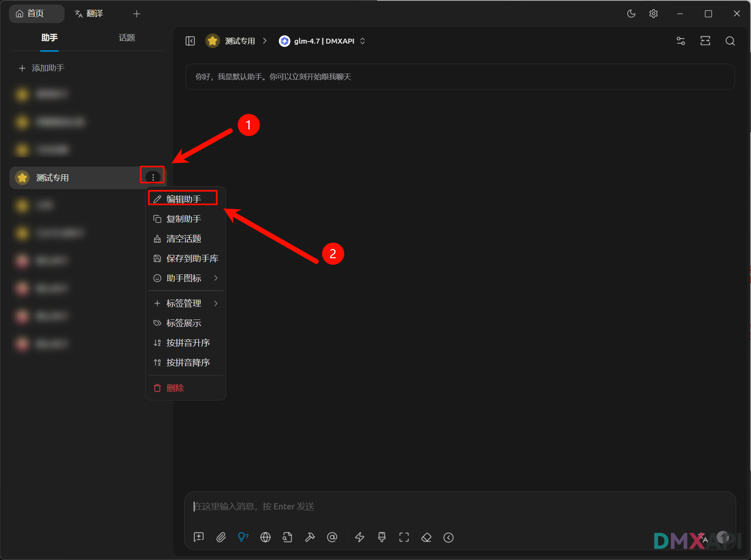Screen dimensions: 751x560
Task: Click the 添加助手 button
Action: click(x=42, y=68)
